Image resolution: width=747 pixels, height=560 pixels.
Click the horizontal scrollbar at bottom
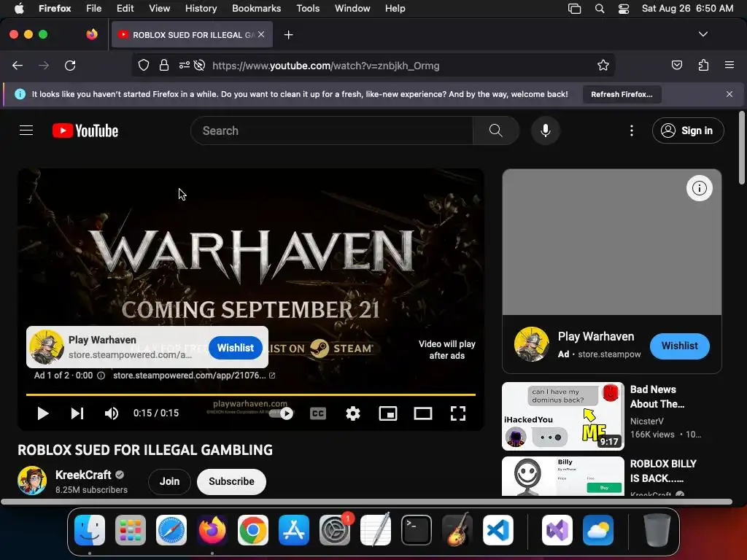tap(366, 502)
